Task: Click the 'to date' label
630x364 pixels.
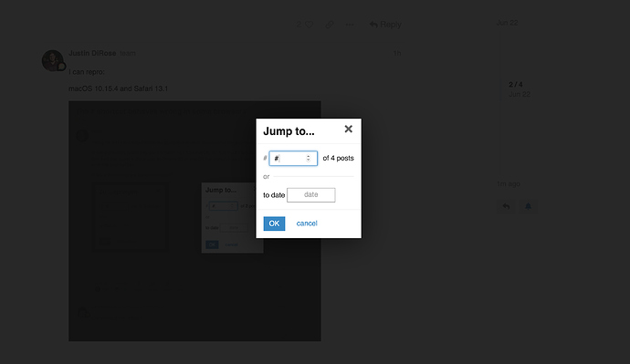Action: coord(274,195)
